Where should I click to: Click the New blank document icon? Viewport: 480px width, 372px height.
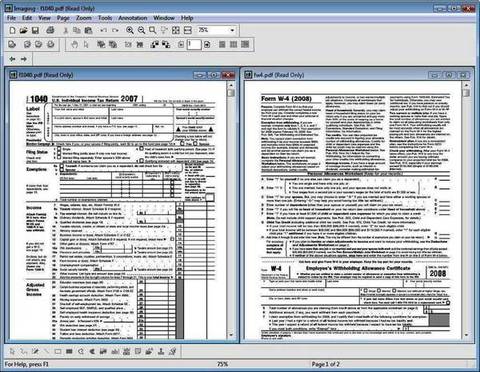coord(12,31)
